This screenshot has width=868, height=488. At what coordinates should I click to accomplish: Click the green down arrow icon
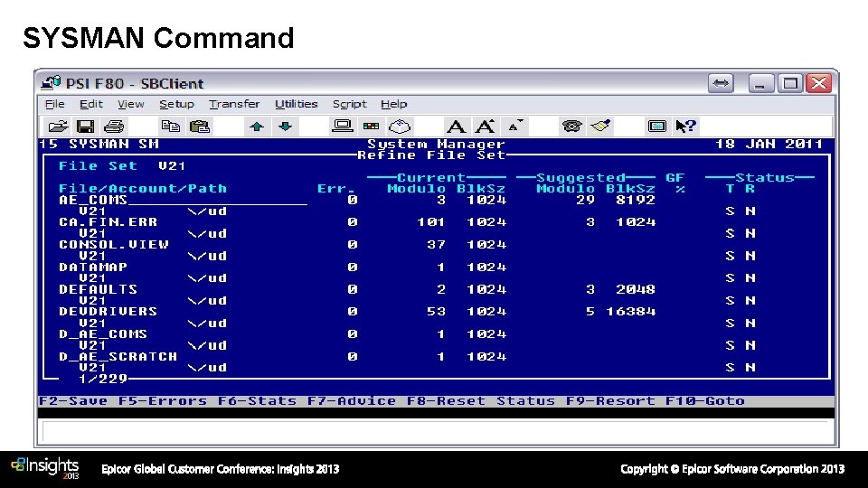pos(285,127)
